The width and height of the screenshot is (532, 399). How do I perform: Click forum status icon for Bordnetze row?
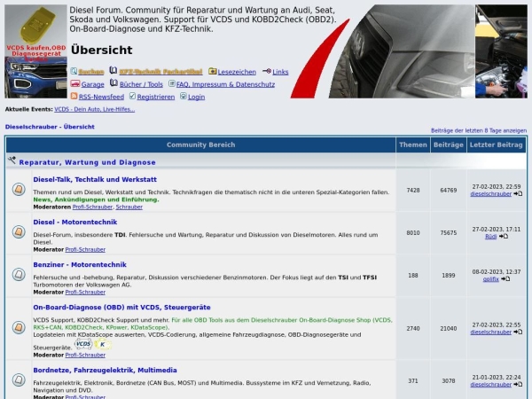19,380
